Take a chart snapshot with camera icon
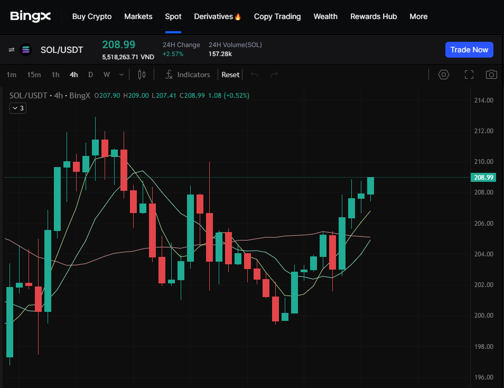The width and height of the screenshot is (504, 388). (491, 74)
